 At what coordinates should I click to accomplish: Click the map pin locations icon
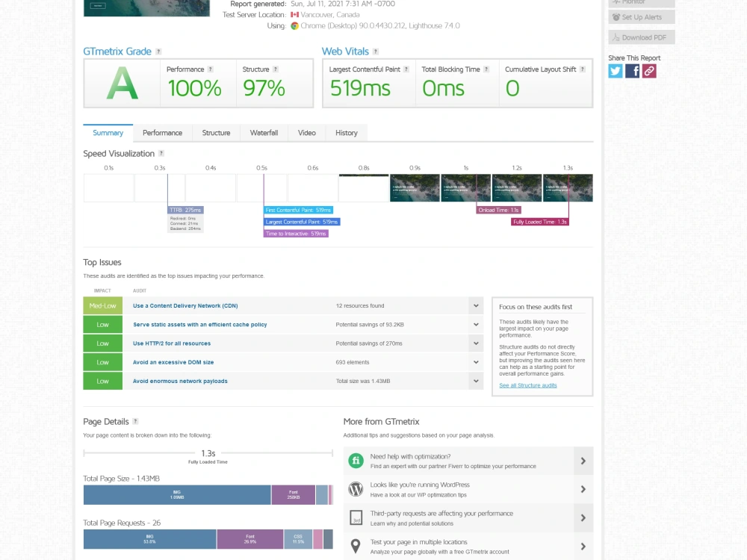[356, 547]
